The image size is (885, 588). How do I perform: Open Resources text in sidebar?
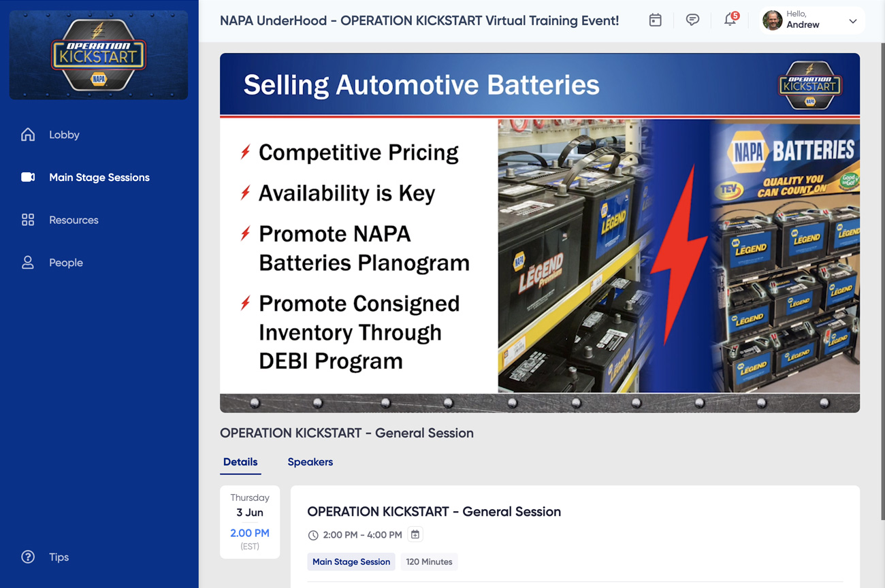tap(74, 220)
